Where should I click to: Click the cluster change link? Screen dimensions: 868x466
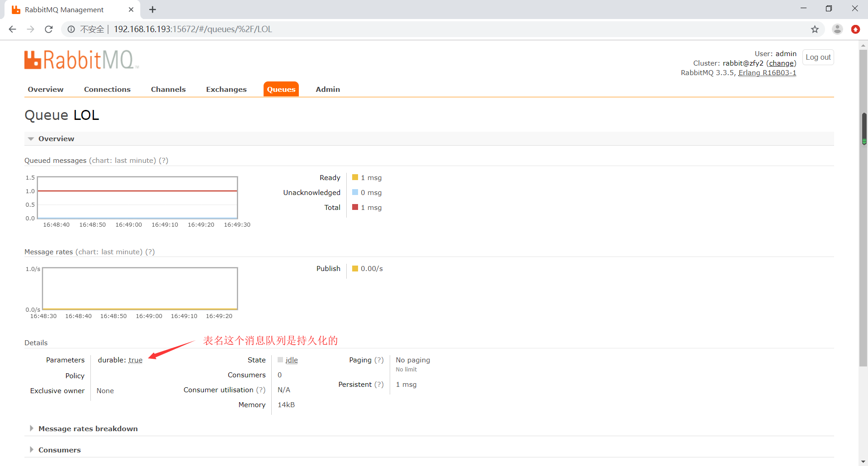tap(781, 63)
